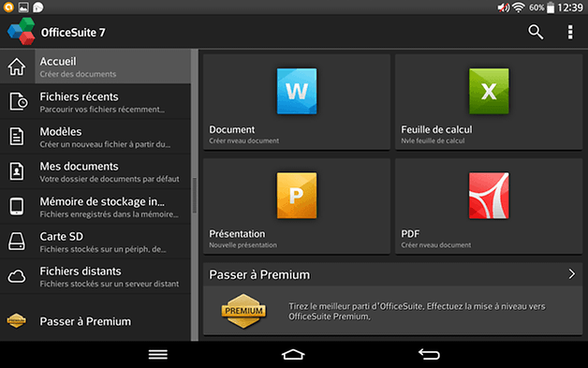Click the orange P presentation icon
The width and height of the screenshot is (588, 368).
click(297, 196)
